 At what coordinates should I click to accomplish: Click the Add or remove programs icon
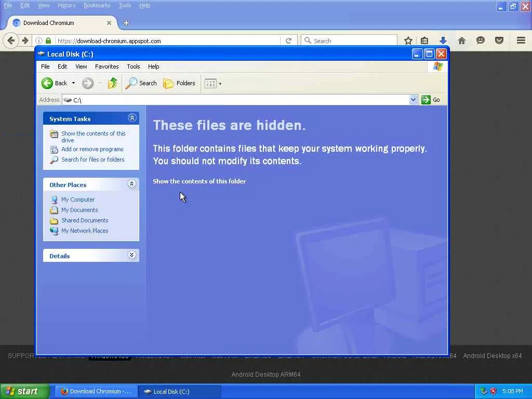click(54, 149)
